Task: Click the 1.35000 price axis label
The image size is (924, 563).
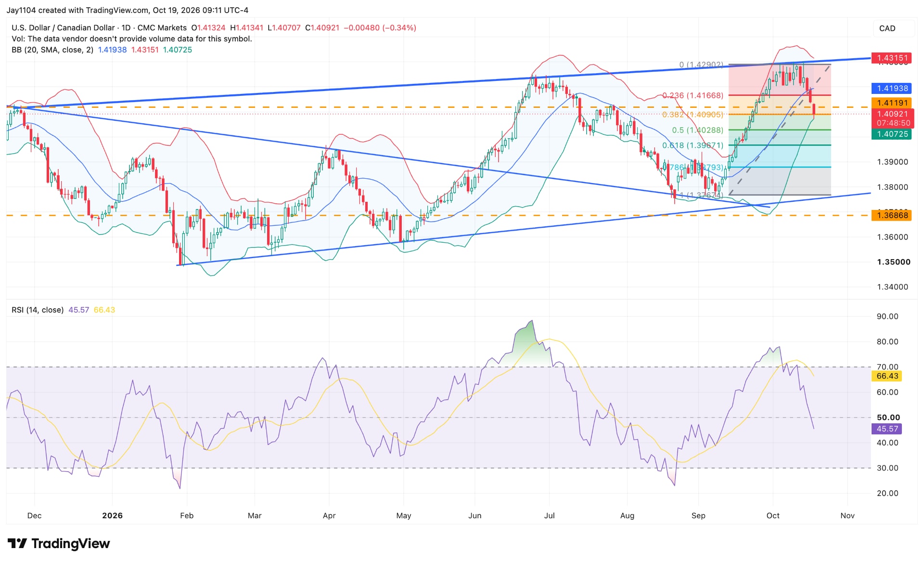Action: (893, 262)
